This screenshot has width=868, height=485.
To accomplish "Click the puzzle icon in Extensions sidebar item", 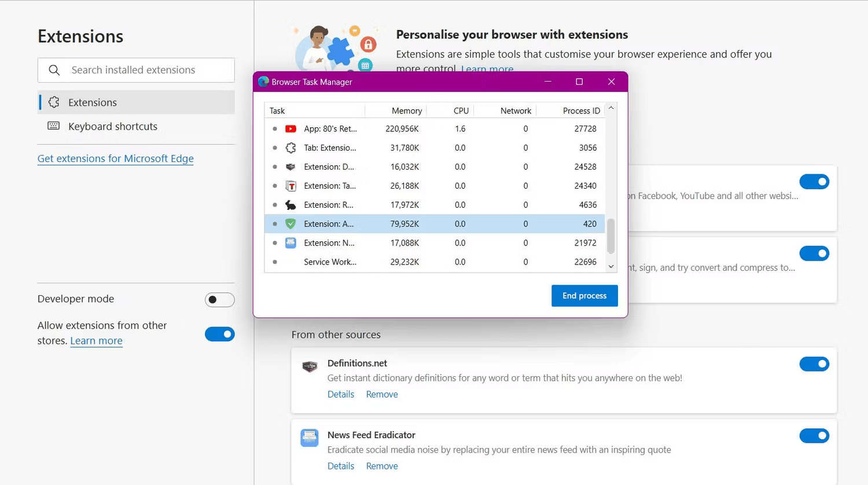I will point(54,102).
